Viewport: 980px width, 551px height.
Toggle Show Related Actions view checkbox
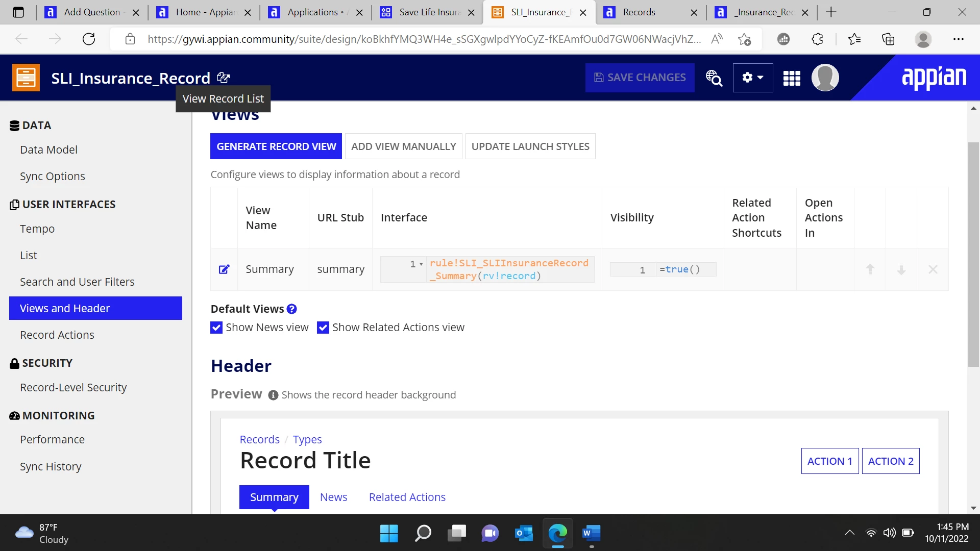tap(323, 328)
